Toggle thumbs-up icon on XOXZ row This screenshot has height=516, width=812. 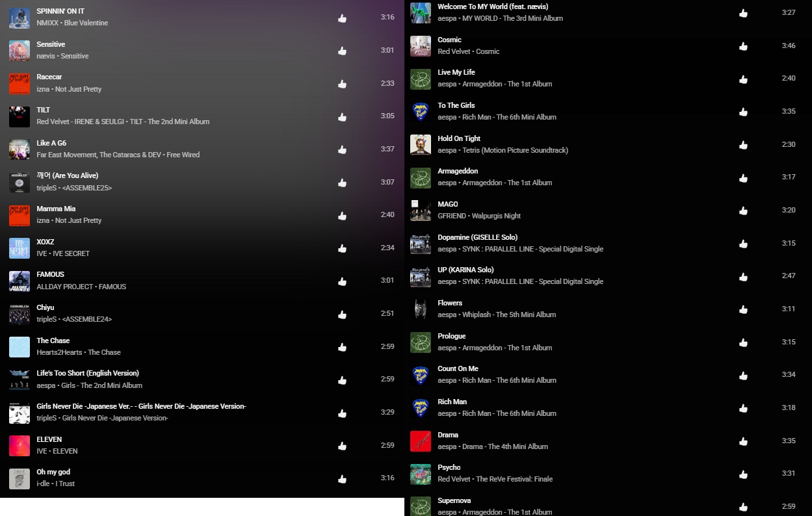coord(342,248)
